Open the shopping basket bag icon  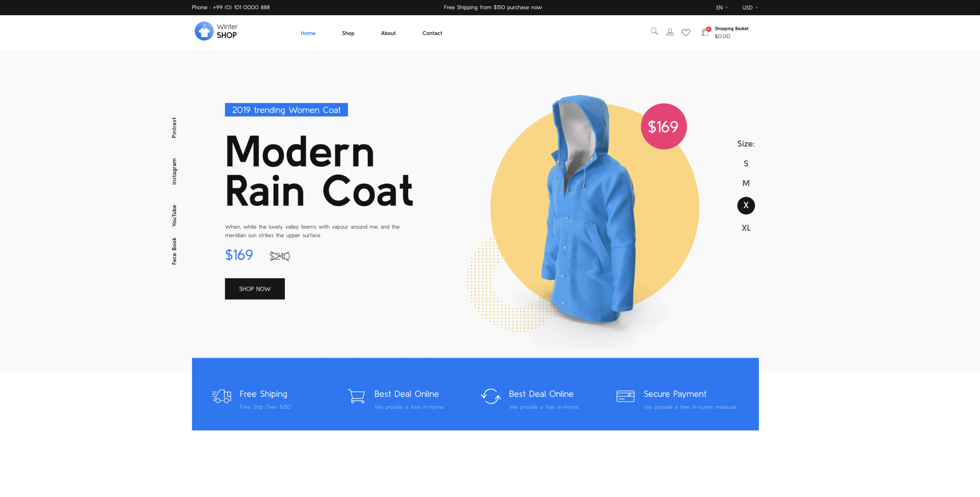(705, 32)
